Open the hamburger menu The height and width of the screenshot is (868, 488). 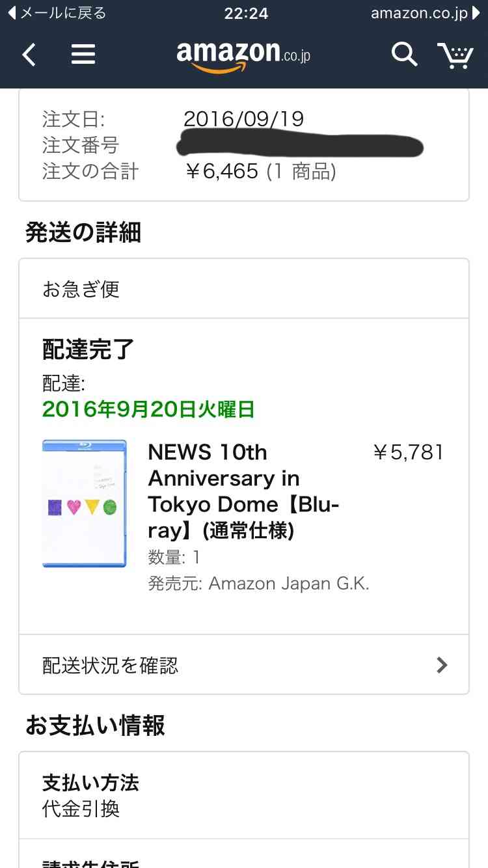coord(83,55)
